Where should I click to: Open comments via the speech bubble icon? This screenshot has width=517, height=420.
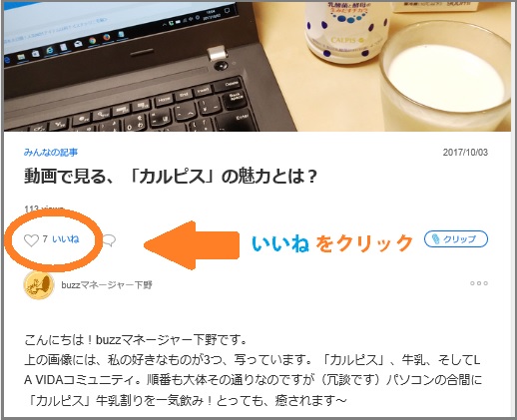(109, 240)
